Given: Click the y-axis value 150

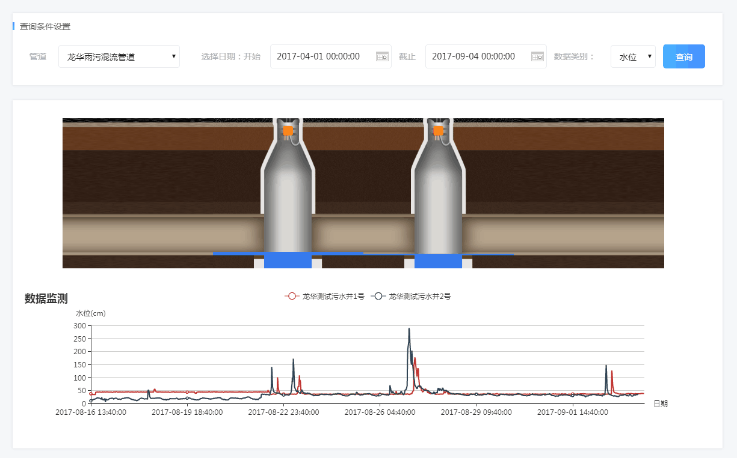Looking at the screenshot, I should (x=79, y=364).
